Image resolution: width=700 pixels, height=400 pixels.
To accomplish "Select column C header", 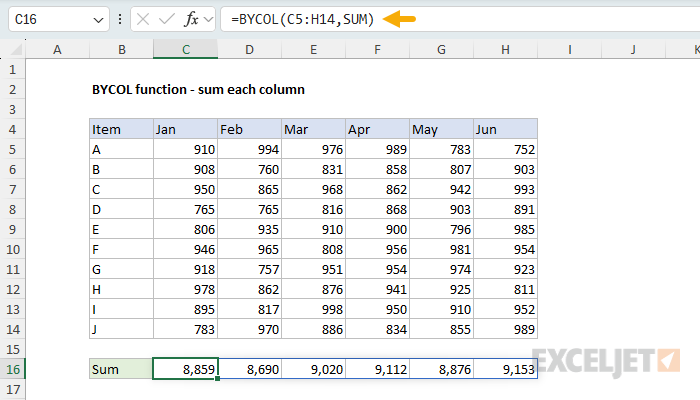I will point(185,50).
